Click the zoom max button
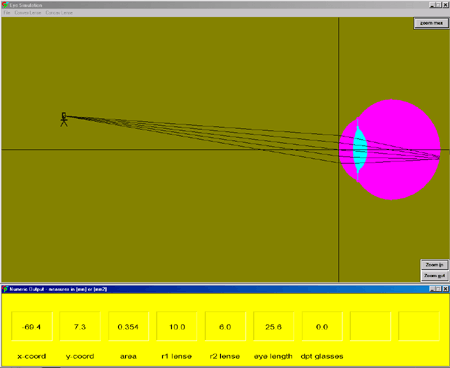450x368 pixels. pos(431,23)
